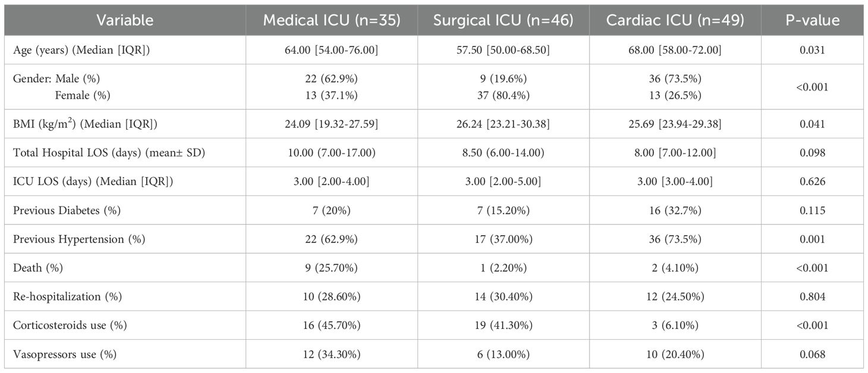Screen dimensions: 868x373
Task: Select the Age (years) row label
Action: (81, 51)
